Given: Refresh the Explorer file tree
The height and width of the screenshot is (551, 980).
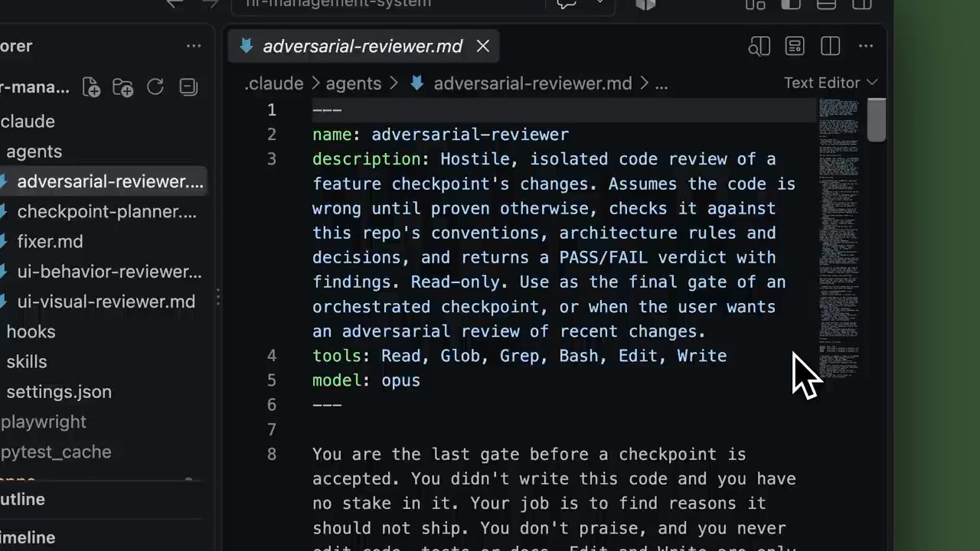Looking at the screenshot, I should (x=155, y=87).
